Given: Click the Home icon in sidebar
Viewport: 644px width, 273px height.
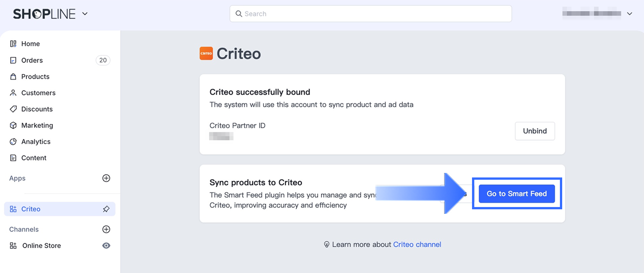Looking at the screenshot, I should point(13,44).
